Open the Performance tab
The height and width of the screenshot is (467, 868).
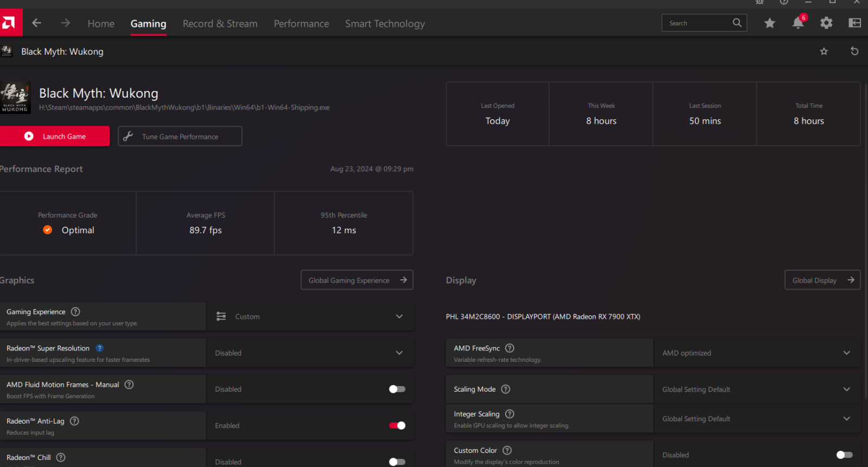click(x=301, y=23)
